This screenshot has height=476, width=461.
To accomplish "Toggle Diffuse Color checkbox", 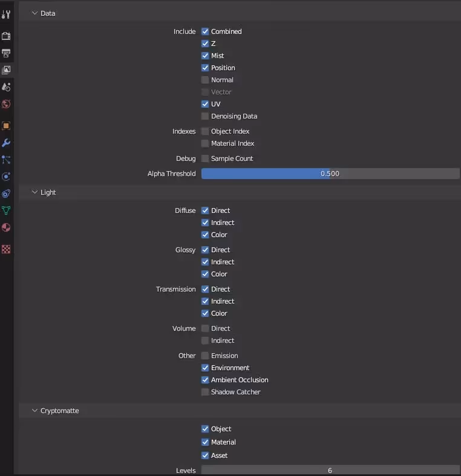I will pyautogui.click(x=205, y=235).
